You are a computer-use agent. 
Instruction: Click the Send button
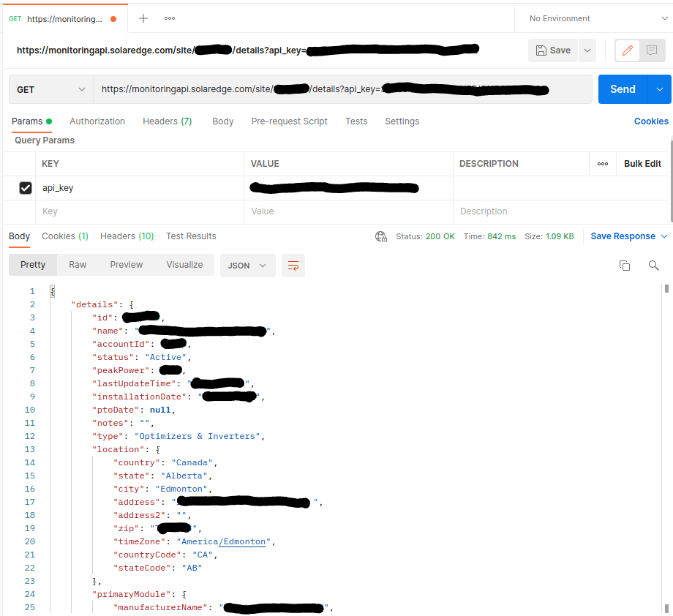623,89
